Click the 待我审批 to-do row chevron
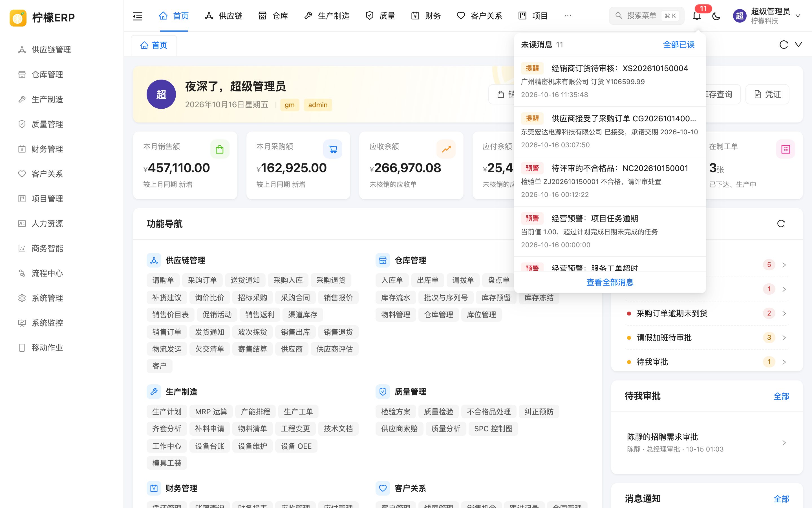The image size is (812, 508). coord(784,362)
